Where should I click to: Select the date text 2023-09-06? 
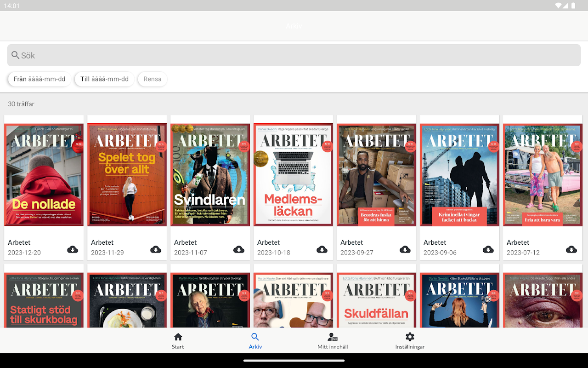pos(440,253)
